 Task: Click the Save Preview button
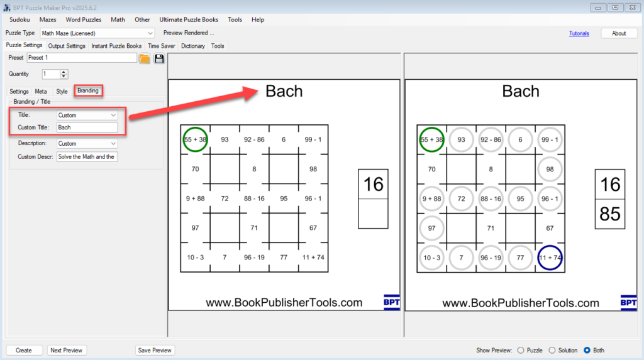pos(155,350)
